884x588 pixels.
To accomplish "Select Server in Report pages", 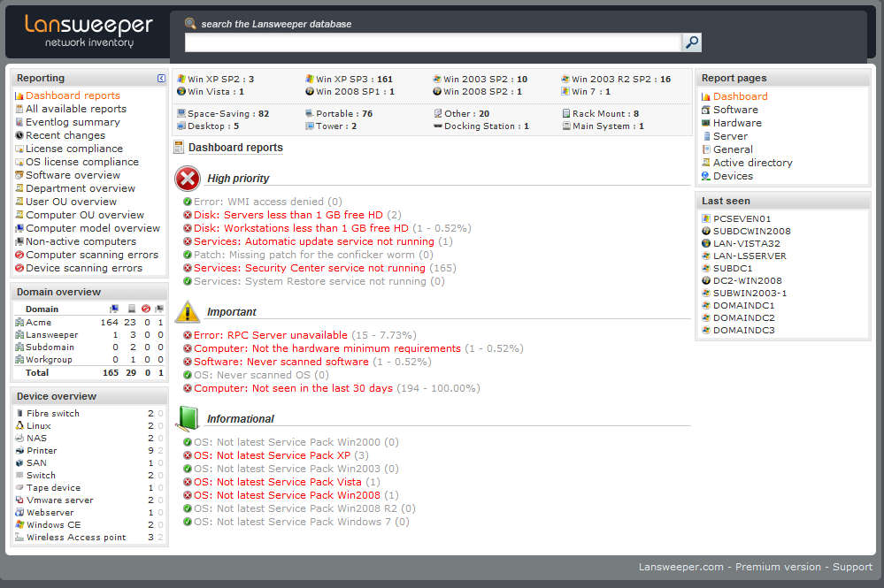I will (730, 136).
